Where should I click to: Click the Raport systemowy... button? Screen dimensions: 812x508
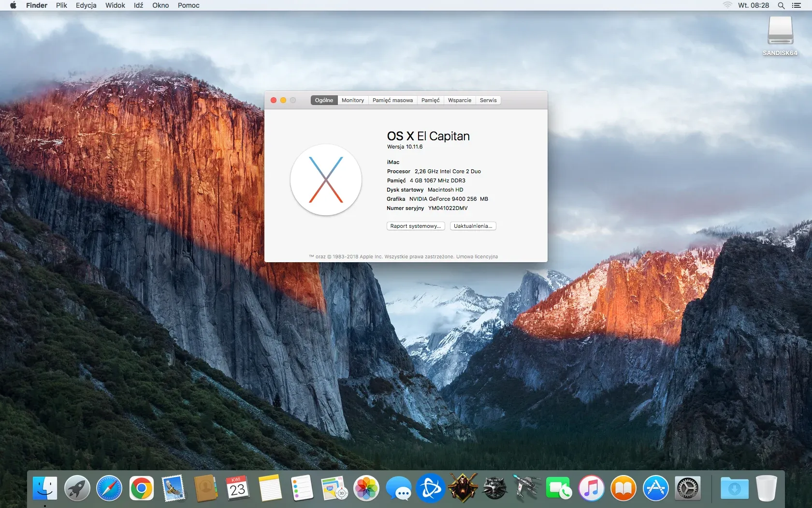(416, 226)
